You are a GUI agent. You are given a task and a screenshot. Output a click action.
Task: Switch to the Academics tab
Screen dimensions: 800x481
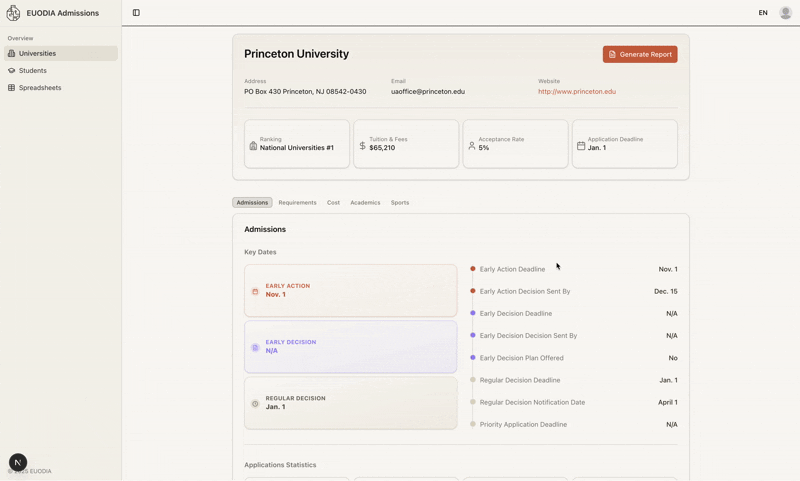coord(365,202)
